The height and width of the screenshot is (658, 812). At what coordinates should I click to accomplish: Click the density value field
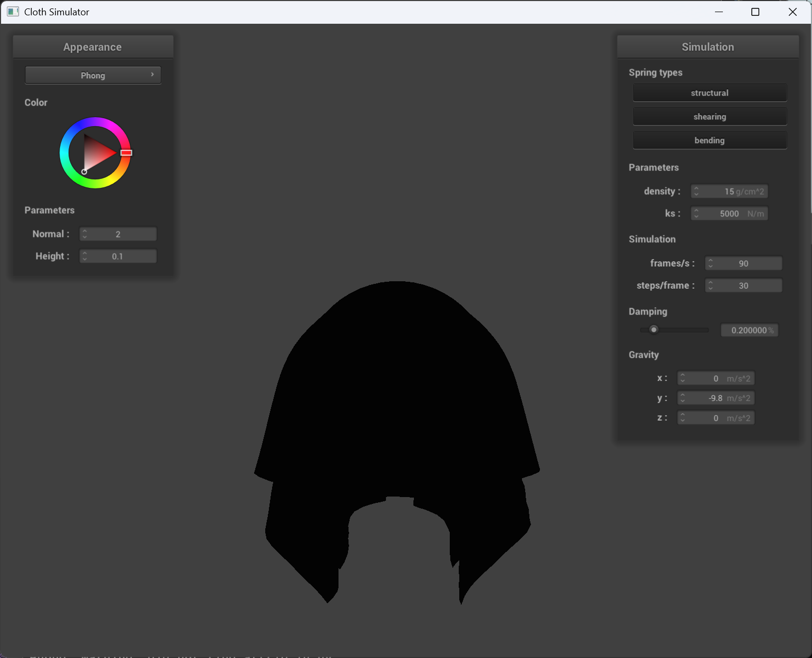(x=729, y=191)
